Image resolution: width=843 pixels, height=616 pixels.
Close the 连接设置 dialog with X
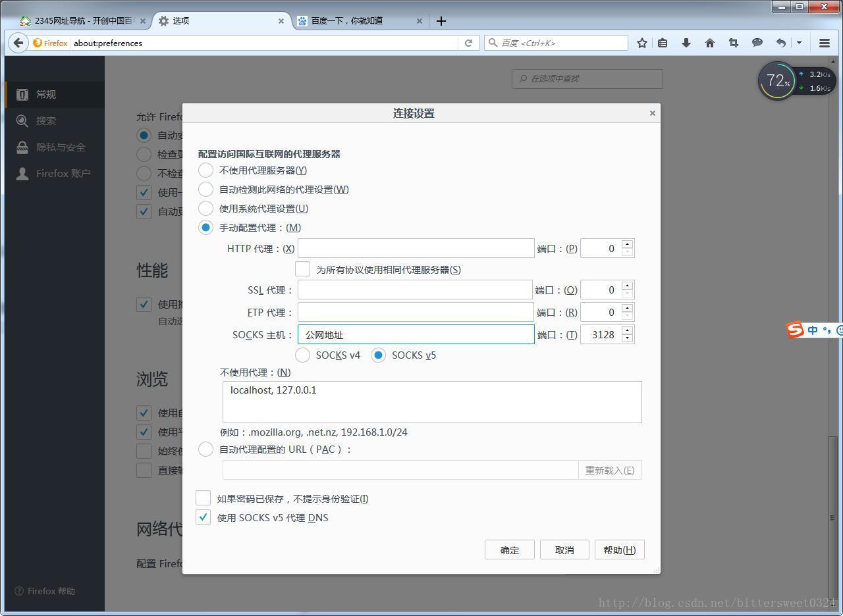(x=653, y=113)
